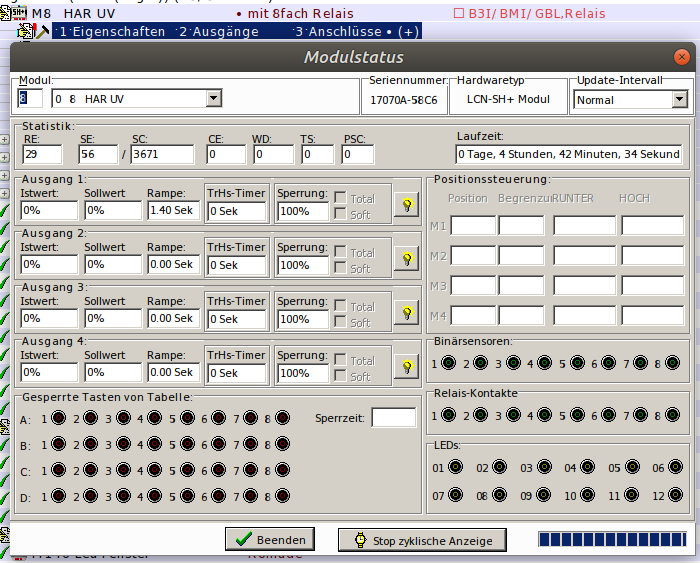Click the light bulb icon for Ausgang 2

coord(407,258)
